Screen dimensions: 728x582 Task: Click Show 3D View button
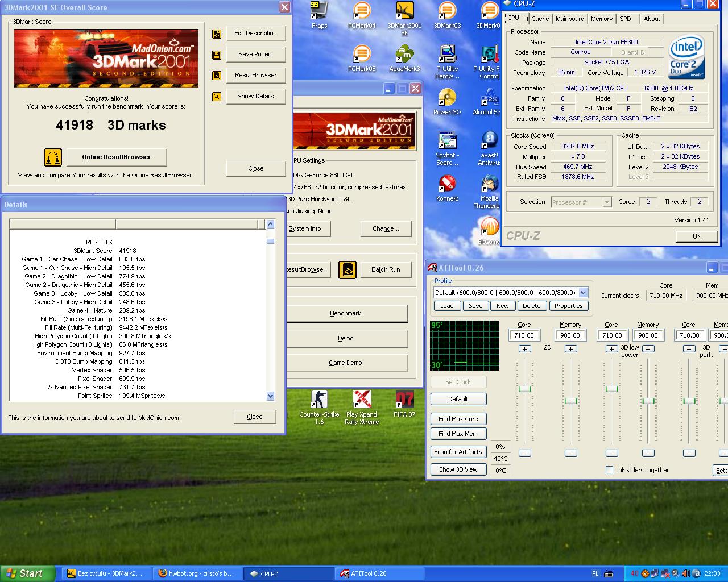point(458,469)
